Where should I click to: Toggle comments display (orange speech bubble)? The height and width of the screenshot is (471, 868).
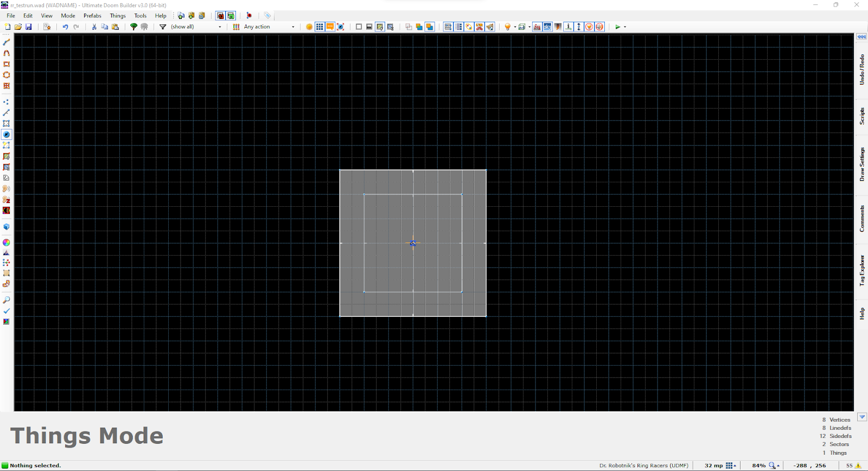330,27
